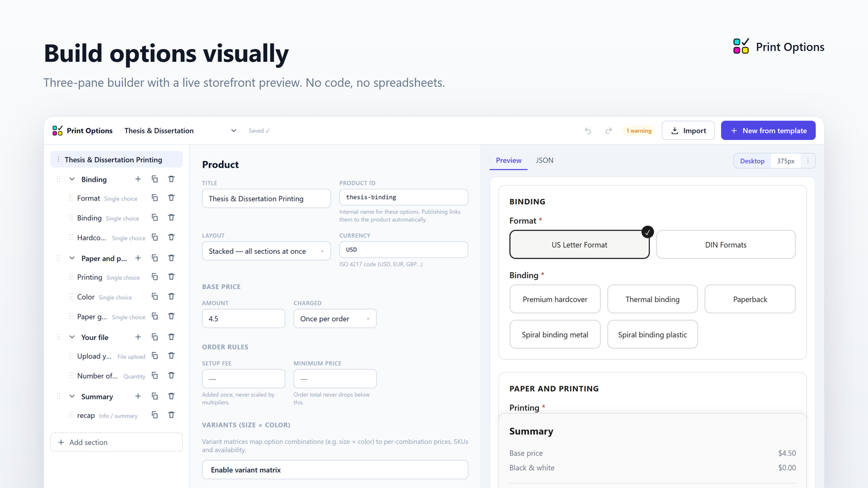Duplicate the Format single choice option
The width and height of the screenshot is (868, 488).
click(155, 198)
